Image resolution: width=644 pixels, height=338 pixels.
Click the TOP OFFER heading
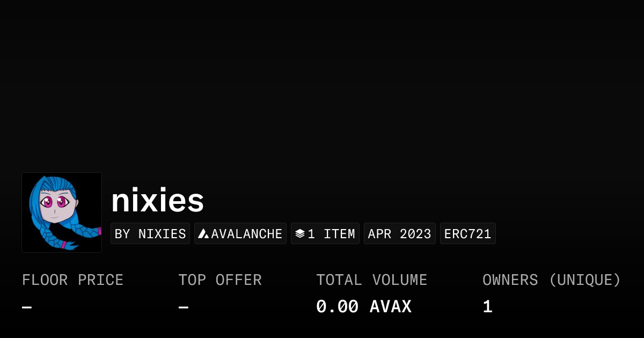(x=220, y=280)
